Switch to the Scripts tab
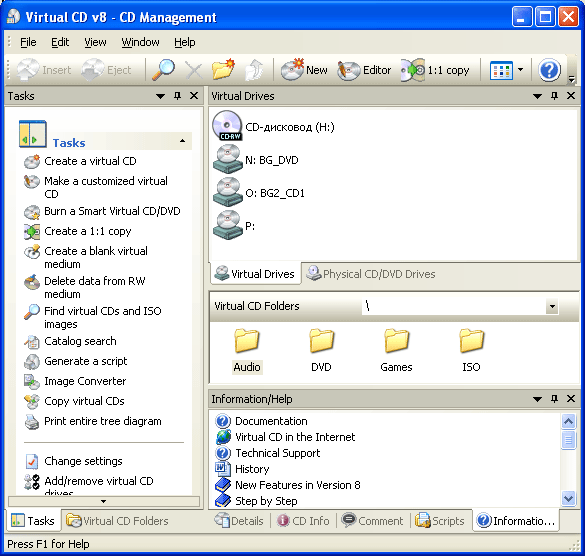585x556 pixels. coord(440,521)
